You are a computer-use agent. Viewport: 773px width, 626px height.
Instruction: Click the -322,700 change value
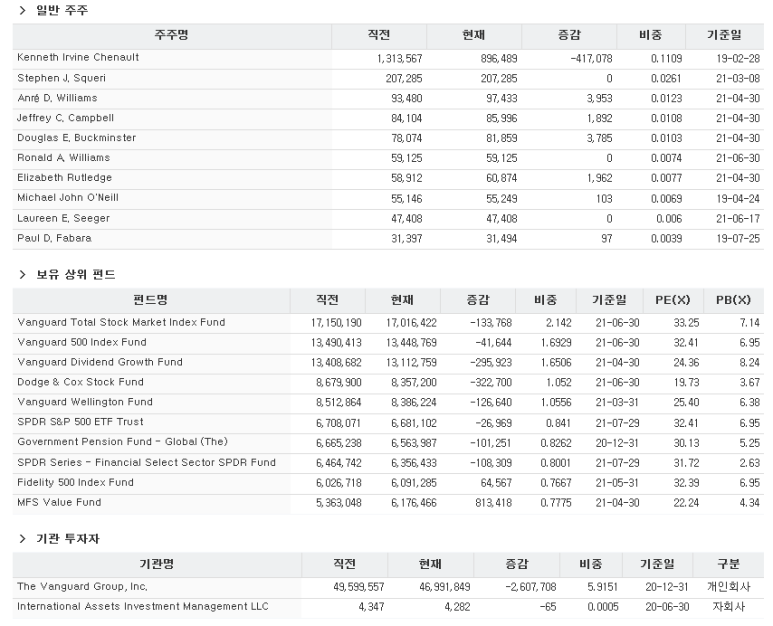tap(491, 383)
